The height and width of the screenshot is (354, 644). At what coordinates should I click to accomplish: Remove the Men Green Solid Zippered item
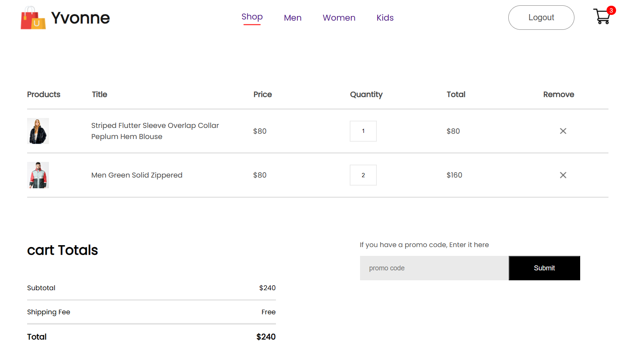click(563, 175)
